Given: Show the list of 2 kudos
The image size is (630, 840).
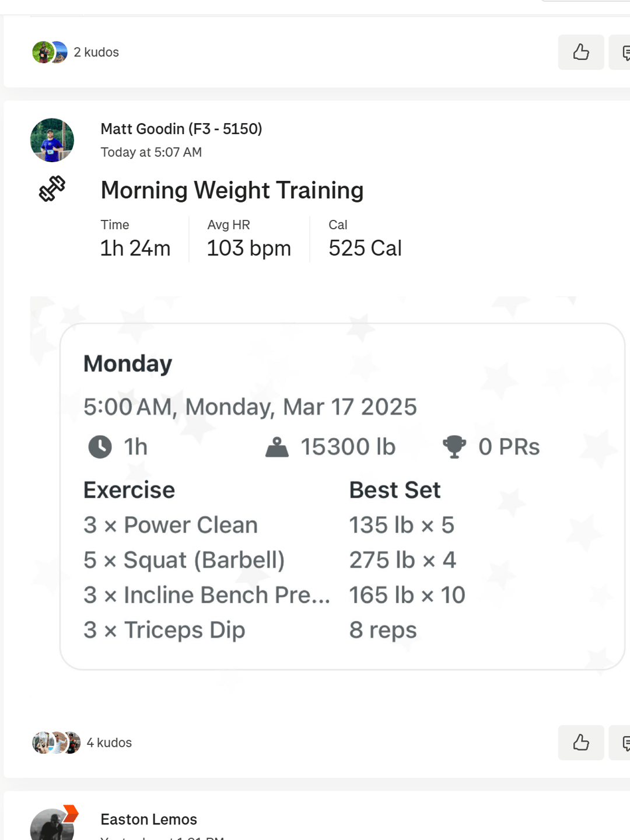Looking at the screenshot, I should (x=96, y=52).
